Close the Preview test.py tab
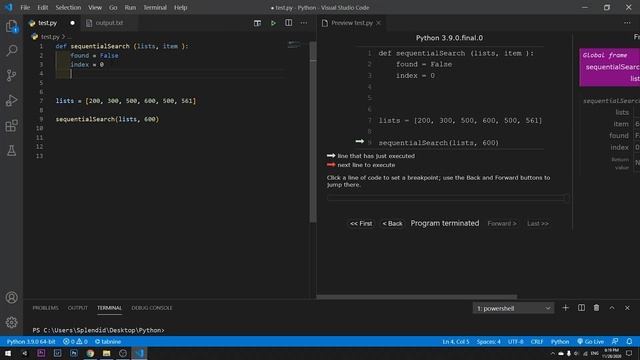The height and width of the screenshot is (360, 640). tap(379, 23)
